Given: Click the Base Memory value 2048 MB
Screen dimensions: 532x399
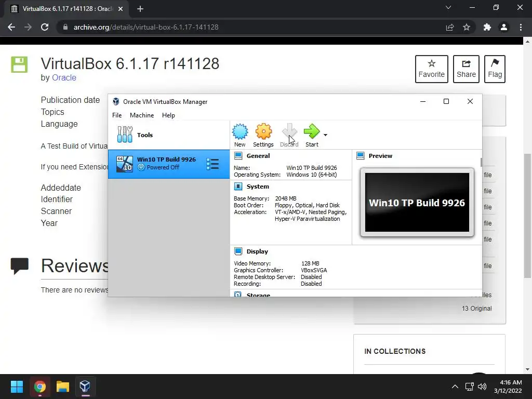Looking at the screenshot, I should coord(286,198).
